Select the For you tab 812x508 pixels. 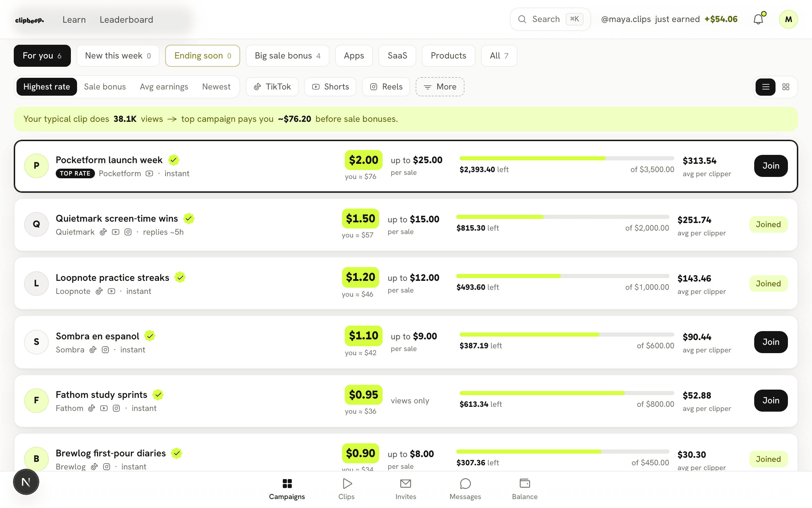(42, 56)
